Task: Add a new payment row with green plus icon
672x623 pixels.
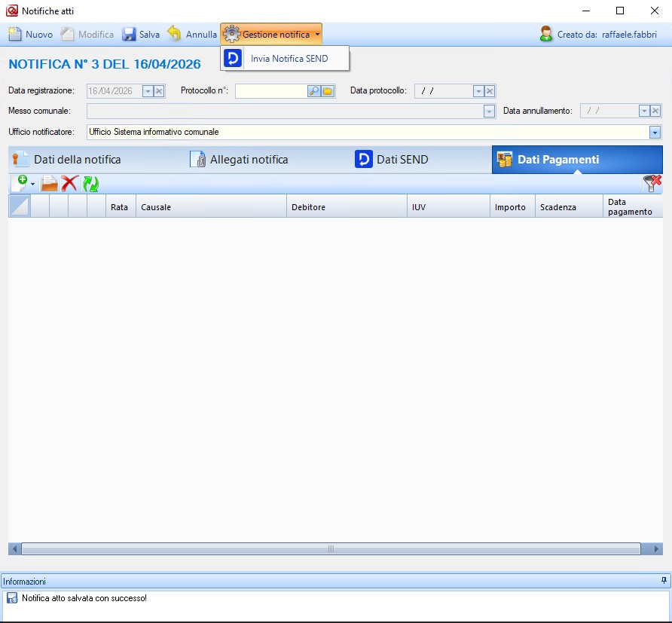Action: (21, 183)
